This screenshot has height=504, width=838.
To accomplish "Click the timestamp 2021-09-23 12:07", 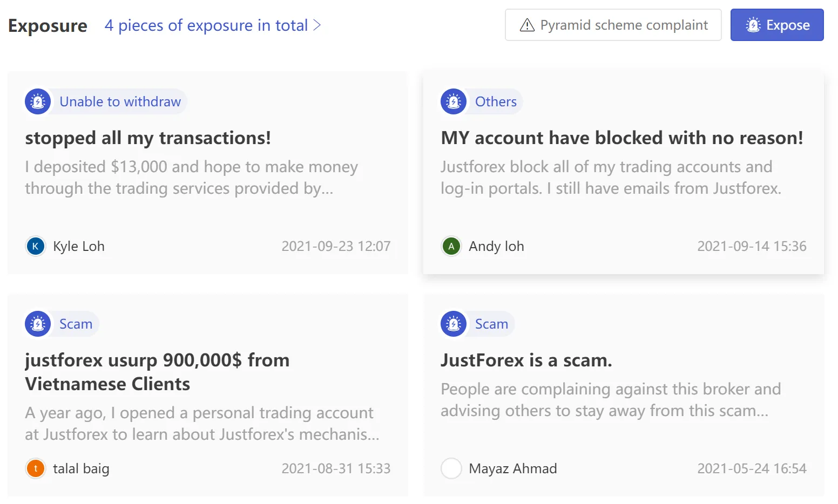I will 336,247.
